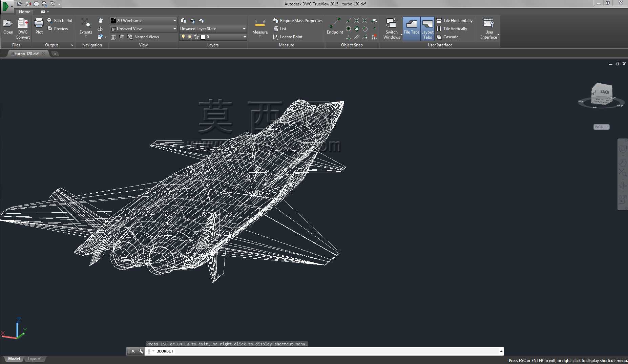Open the User Interface dropdown button

[x=489, y=28]
